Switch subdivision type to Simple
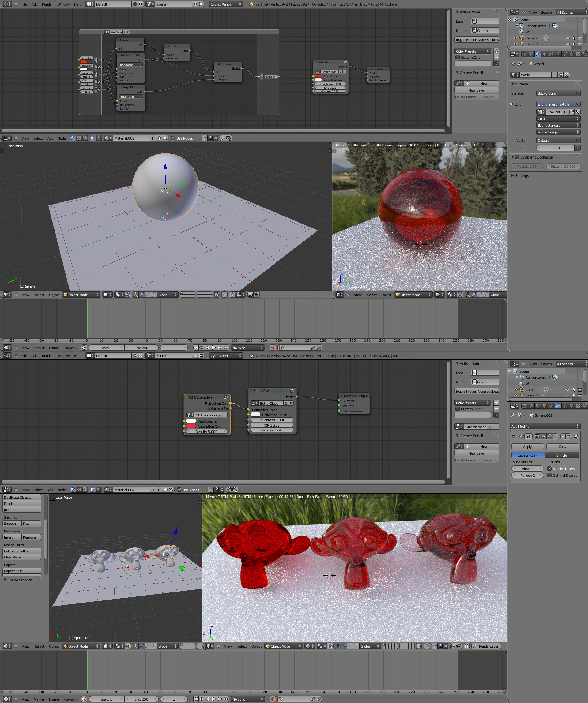Image resolution: width=588 pixels, height=703 pixels. pyautogui.click(x=562, y=455)
